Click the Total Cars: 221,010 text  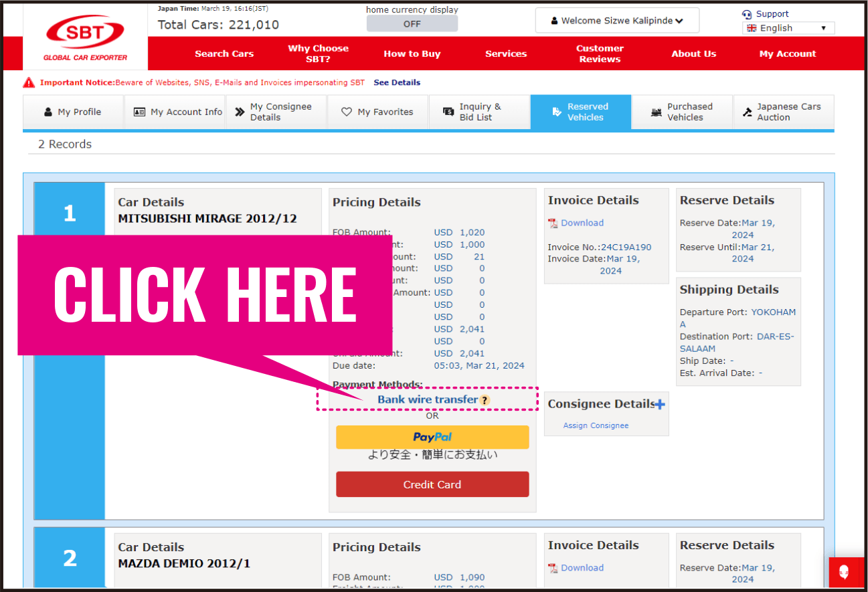(218, 25)
